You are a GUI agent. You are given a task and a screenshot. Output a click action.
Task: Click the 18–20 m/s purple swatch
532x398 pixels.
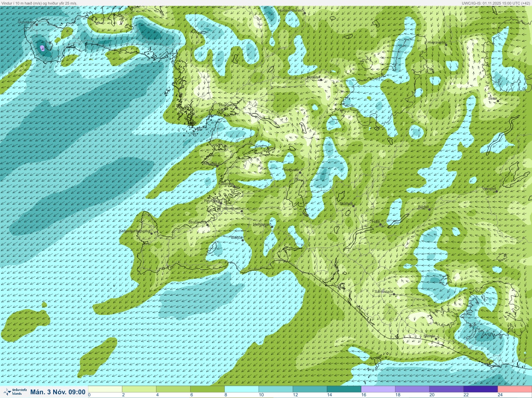click(412, 389)
